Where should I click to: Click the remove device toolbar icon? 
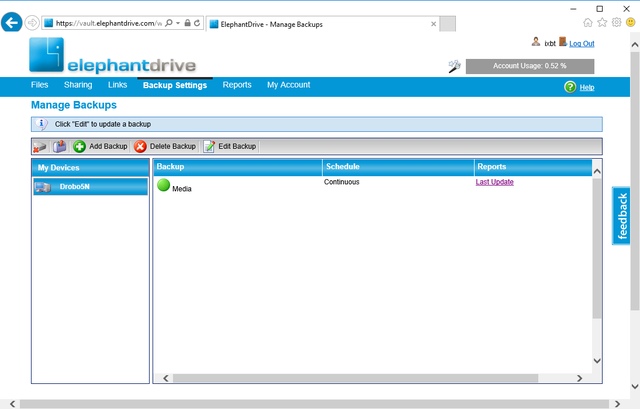[x=40, y=147]
